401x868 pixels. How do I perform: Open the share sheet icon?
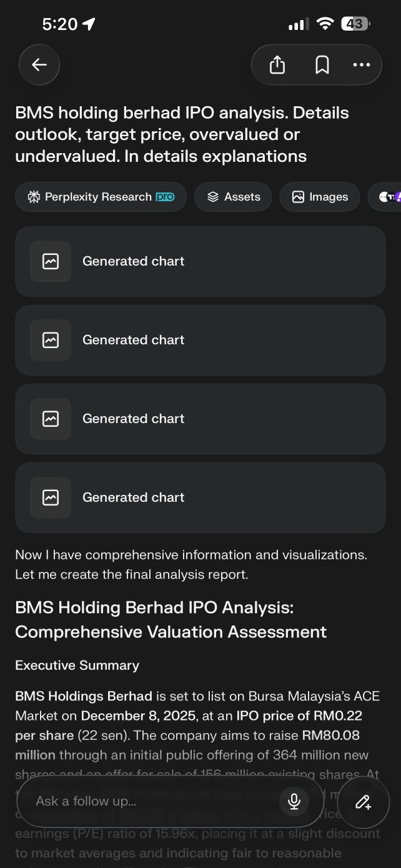coord(277,64)
